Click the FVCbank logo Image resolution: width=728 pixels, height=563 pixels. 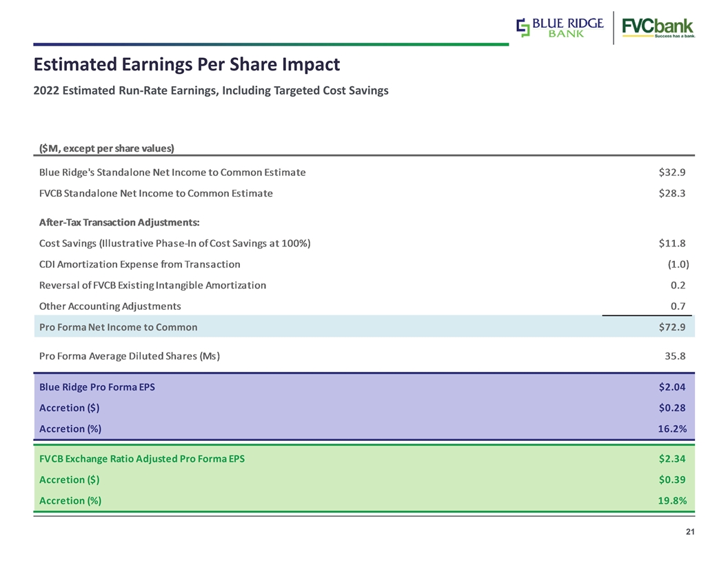point(658,28)
